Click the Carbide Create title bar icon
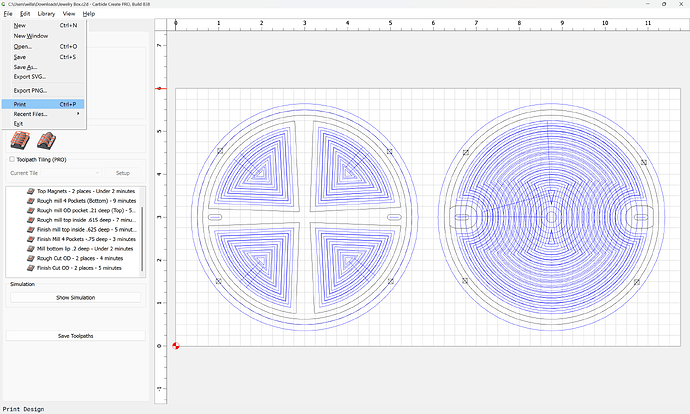Screen dimensions: 690x414 tap(5, 5)
